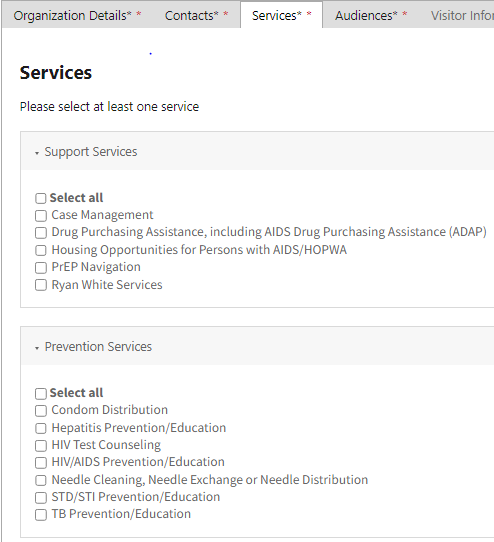The height and width of the screenshot is (542, 494).
Task: Go to the Audiences tab
Action: pyautogui.click(x=371, y=16)
